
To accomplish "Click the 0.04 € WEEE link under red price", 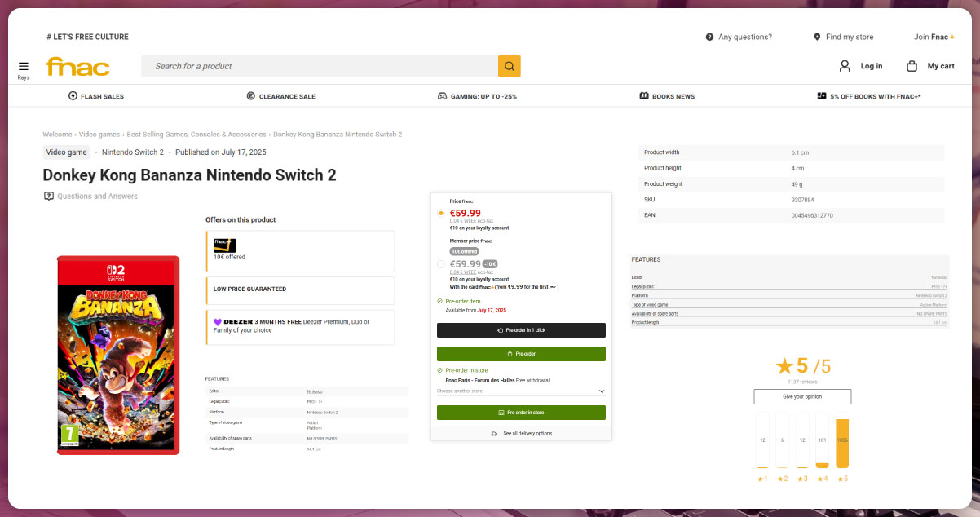I will point(465,221).
